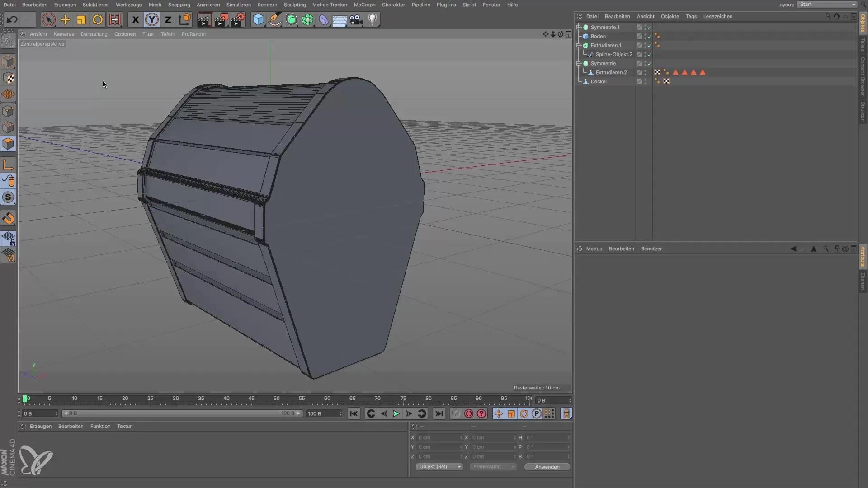Click the Anwenden button
This screenshot has width=868, height=488.
pyautogui.click(x=547, y=467)
